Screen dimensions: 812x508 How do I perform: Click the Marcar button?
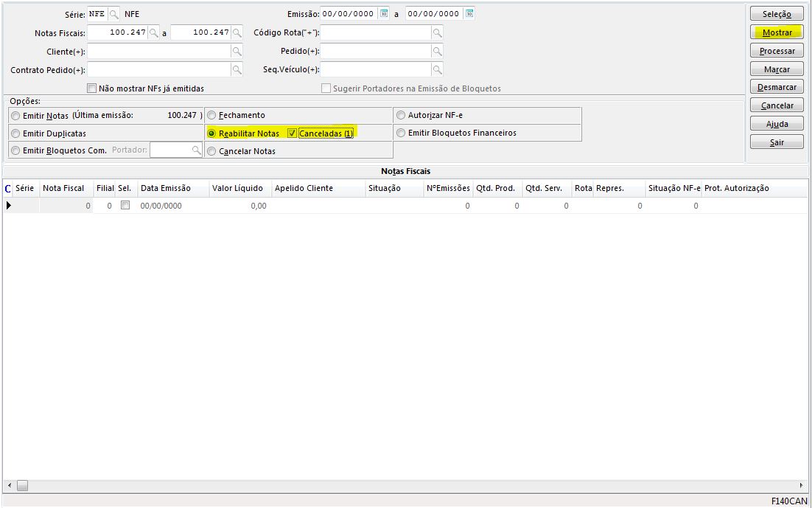tap(777, 69)
